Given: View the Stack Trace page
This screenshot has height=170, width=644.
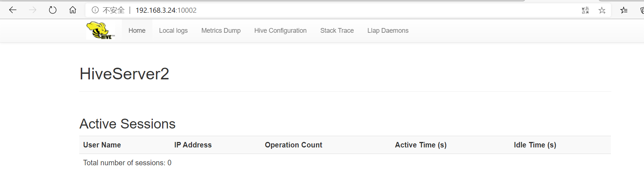Looking at the screenshot, I should tap(337, 31).
